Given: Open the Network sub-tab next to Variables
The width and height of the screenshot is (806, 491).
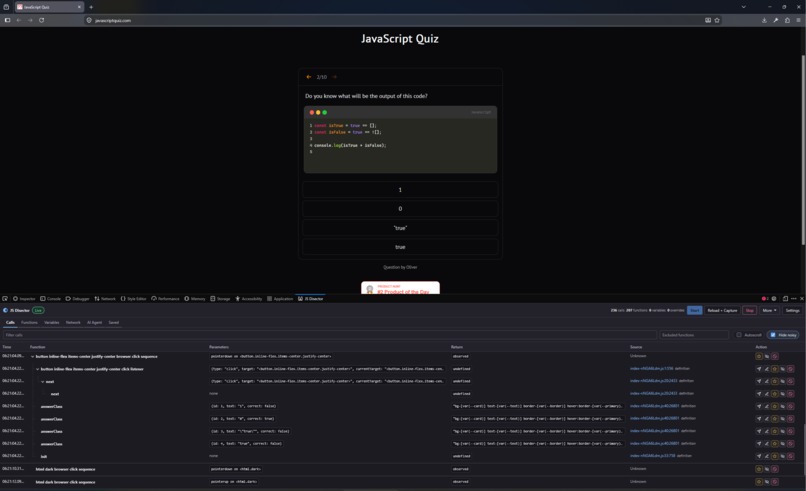Looking at the screenshot, I should tap(73, 322).
